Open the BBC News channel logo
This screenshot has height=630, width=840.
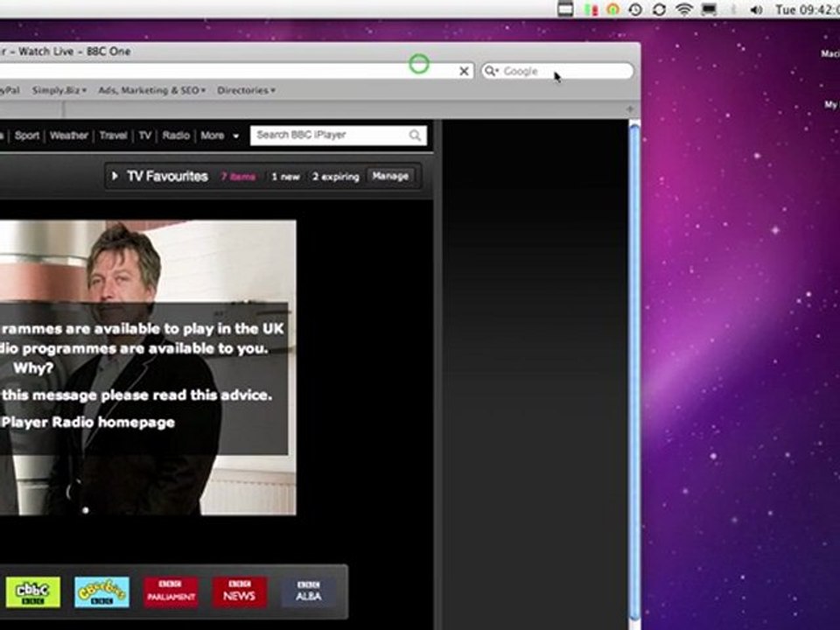tap(240, 591)
